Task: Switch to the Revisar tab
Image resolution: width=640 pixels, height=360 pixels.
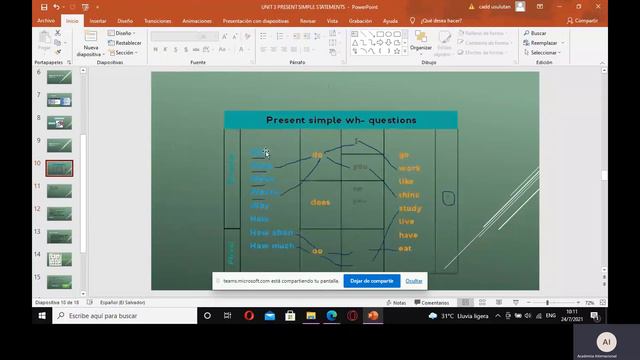Action: (308, 21)
